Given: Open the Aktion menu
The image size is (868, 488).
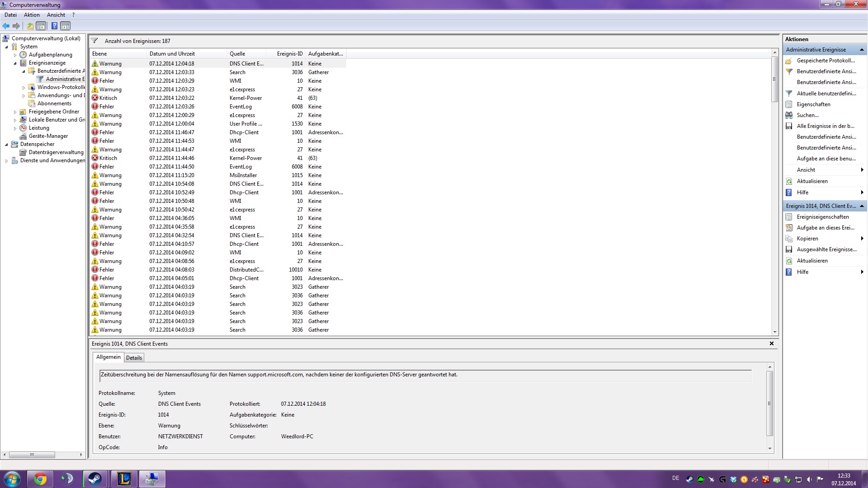Looking at the screenshot, I should (32, 15).
